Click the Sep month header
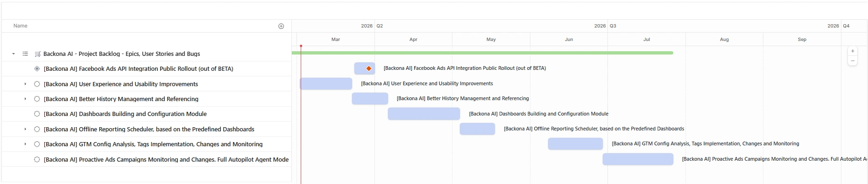 [x=802, y=40]
